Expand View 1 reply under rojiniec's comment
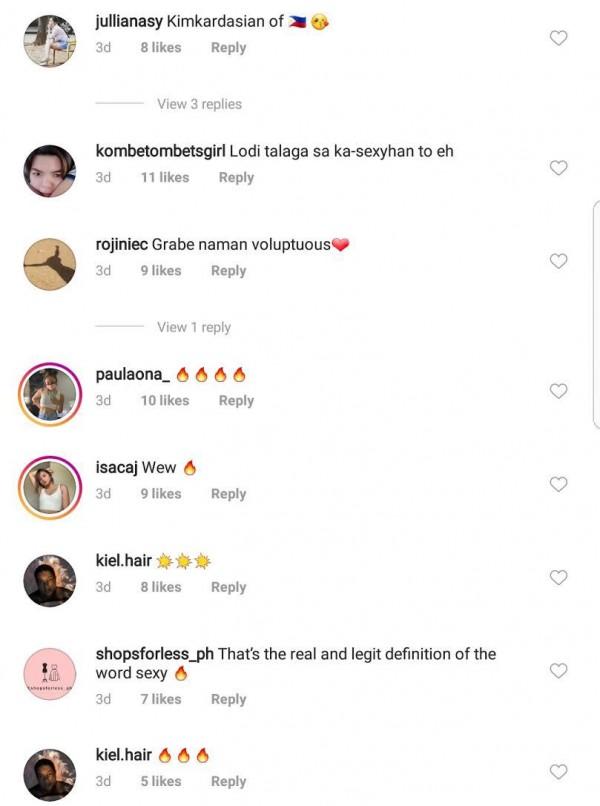The width and height of the screenshot is (600, 806). (192, 327)
